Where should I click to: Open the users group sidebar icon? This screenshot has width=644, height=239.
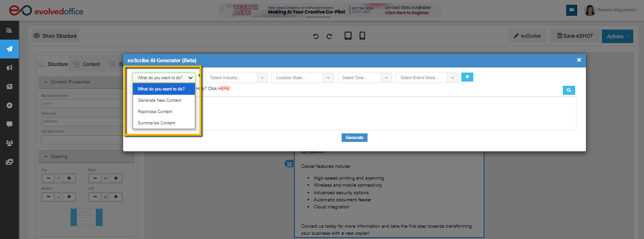tap(9, 143)
